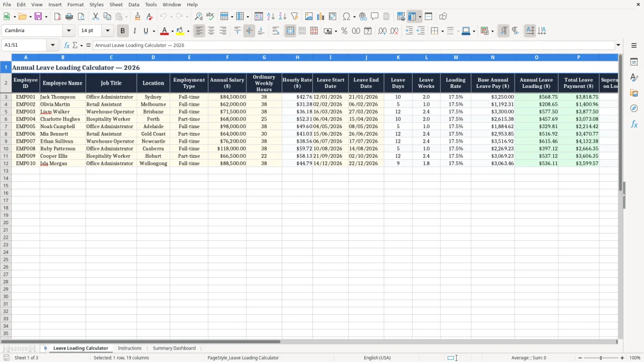Click Sort Descending icon
Screen dimensions: 644x362
point(283,17)
